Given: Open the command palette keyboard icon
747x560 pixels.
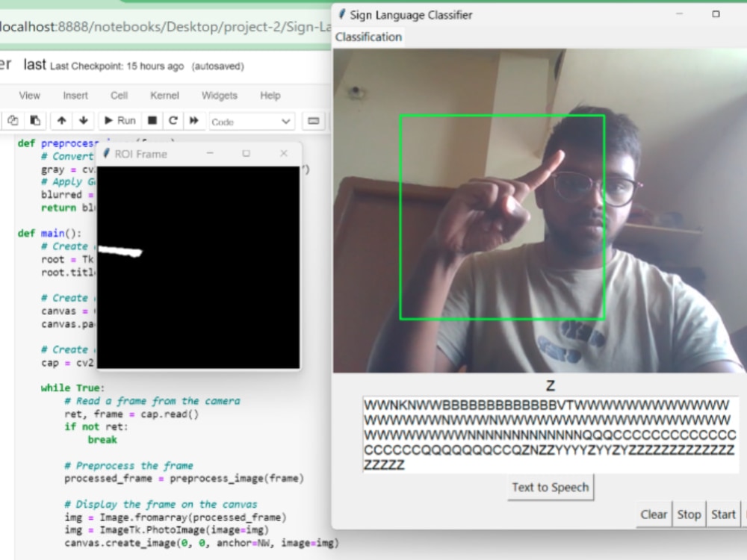Looking at the screenshot, I should (314, 121).
